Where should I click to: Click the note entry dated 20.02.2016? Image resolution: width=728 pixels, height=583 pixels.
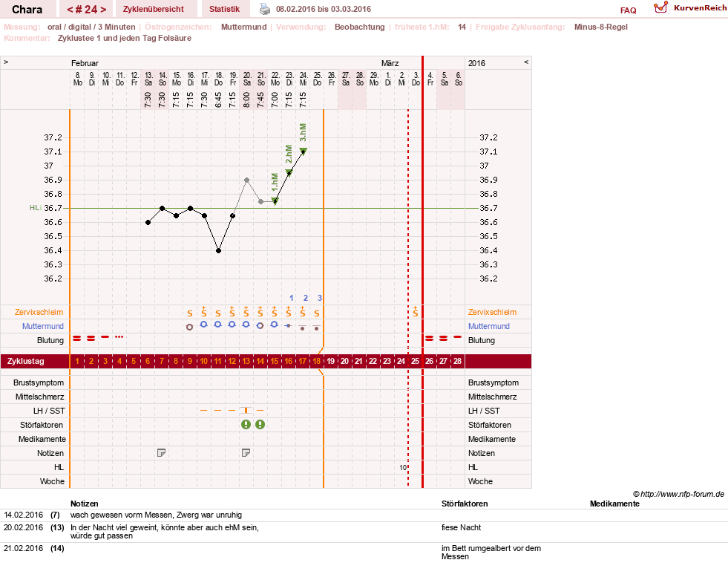165,532
